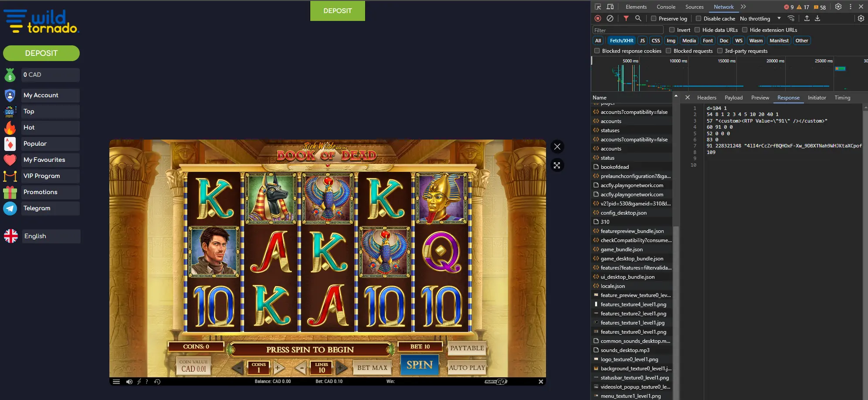Image resolution: width=868 pixels, height=400 pixels.
Task: Toggle the red filter funnel icon
Action: tap(626, 18)
